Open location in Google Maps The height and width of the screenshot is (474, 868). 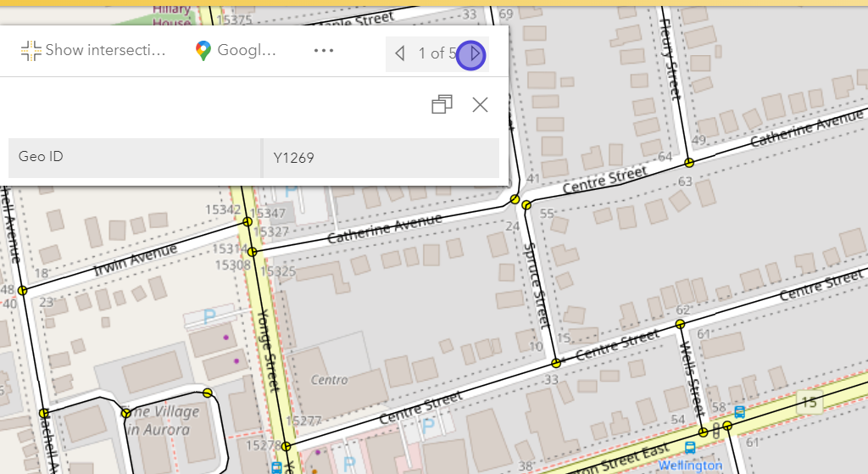coord(203,51)
